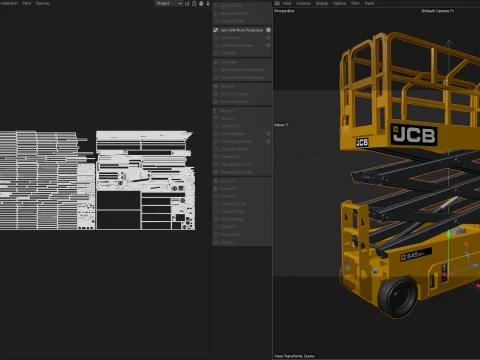This screenshot has width=480, height=360.
Task: Stop Interactive Mapping
Action: (242, 77)
